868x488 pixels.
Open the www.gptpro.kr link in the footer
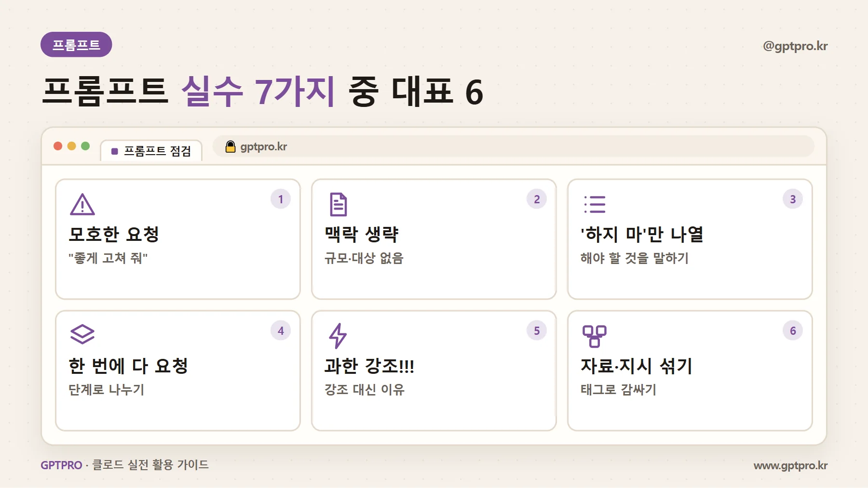[791, 465]
